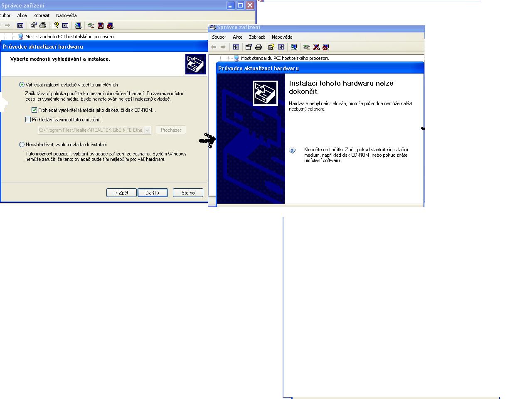Click the 'Další >' button
The width and height of the screenshot is (532, 399).
pyautogui.click(x=153, y=192)
